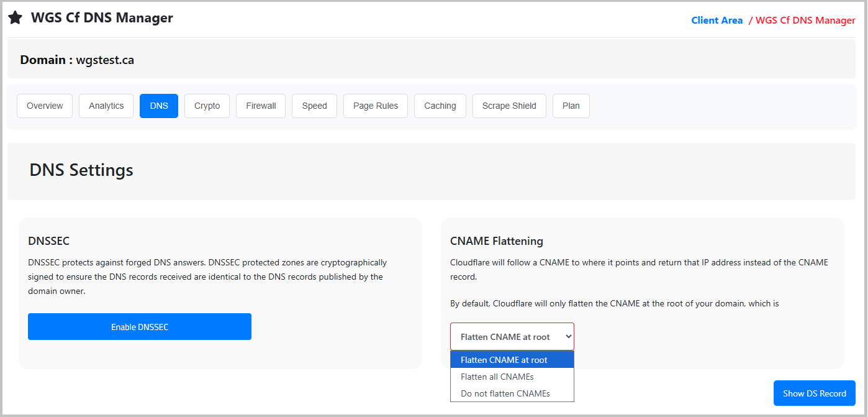868x417 pixels.
Task: Click the wgstest.ca domain name text
Action: (105, 60)
